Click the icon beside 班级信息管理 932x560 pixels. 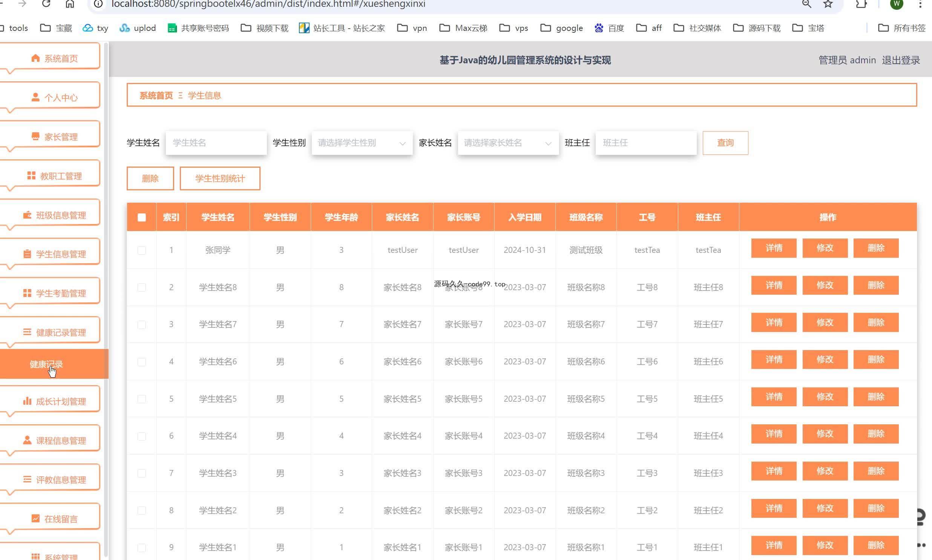pyautogui.click(x=27, y=215)
